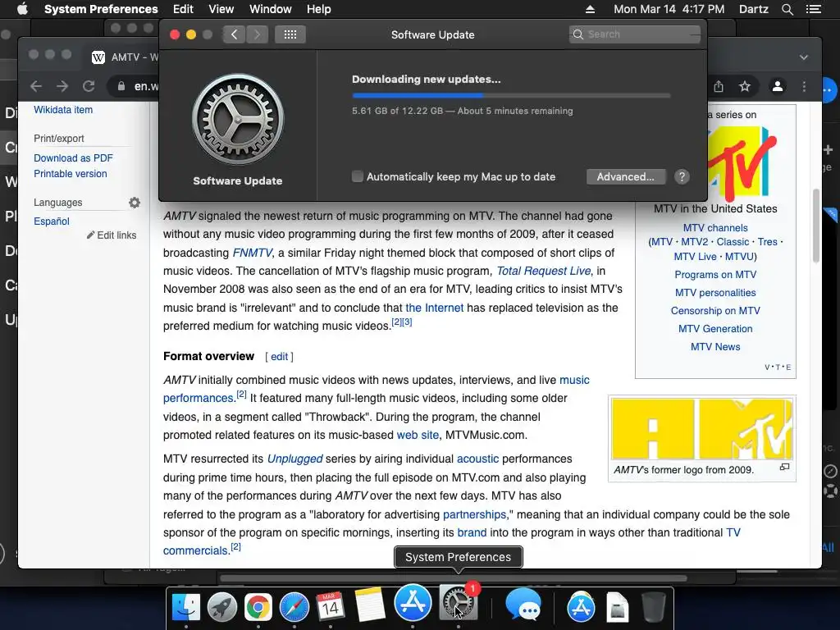This screenshot has width=840, height=630.
Task: Click the Spotlight search magnifier in menu bar
Action: pos(787,9)
